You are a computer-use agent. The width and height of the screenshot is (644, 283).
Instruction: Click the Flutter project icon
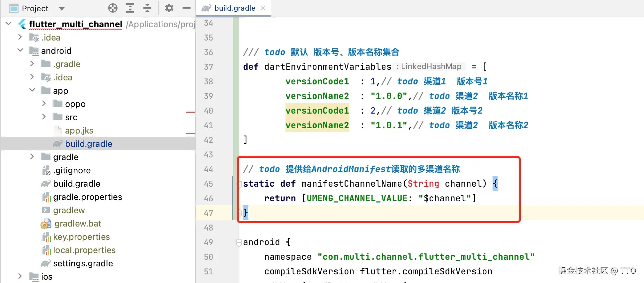click(22, 24)
